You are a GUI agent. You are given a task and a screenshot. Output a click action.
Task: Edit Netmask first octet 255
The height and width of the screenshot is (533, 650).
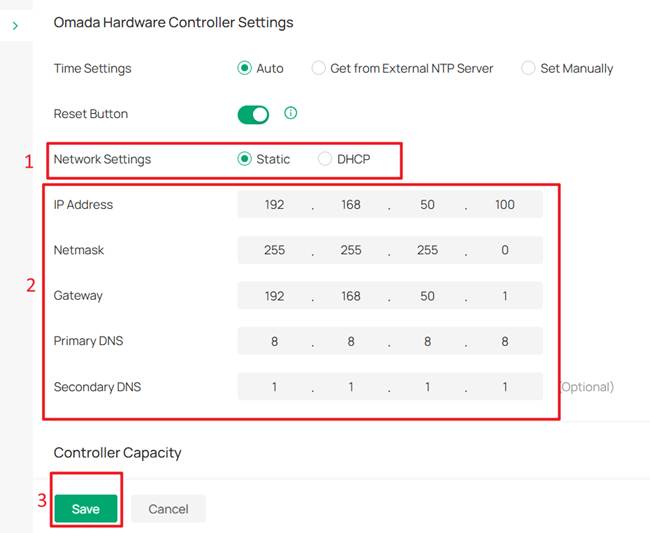coord(274,250)
